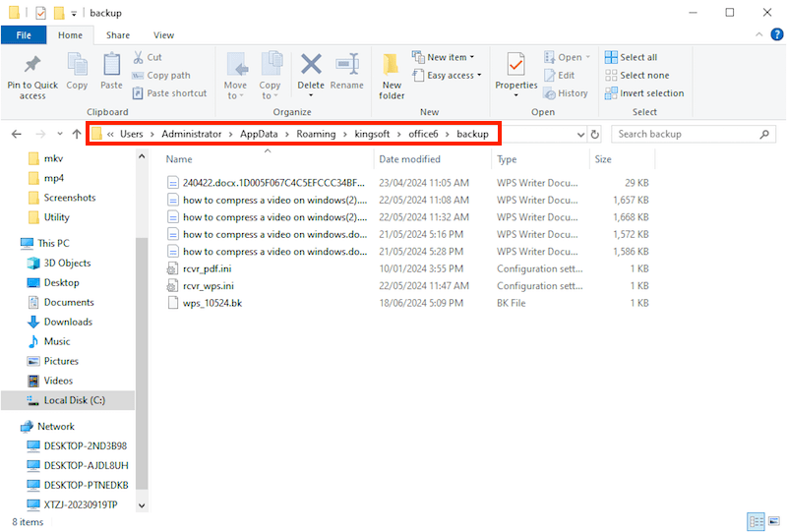Click the Paste ribbon icon

[111, 65]
